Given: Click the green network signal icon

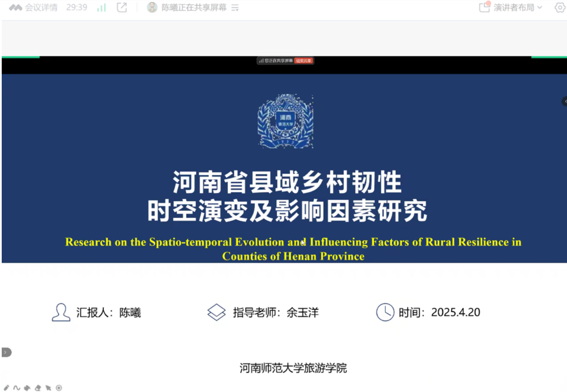Looking at the screenshot, I should click(x=101, y=7).
